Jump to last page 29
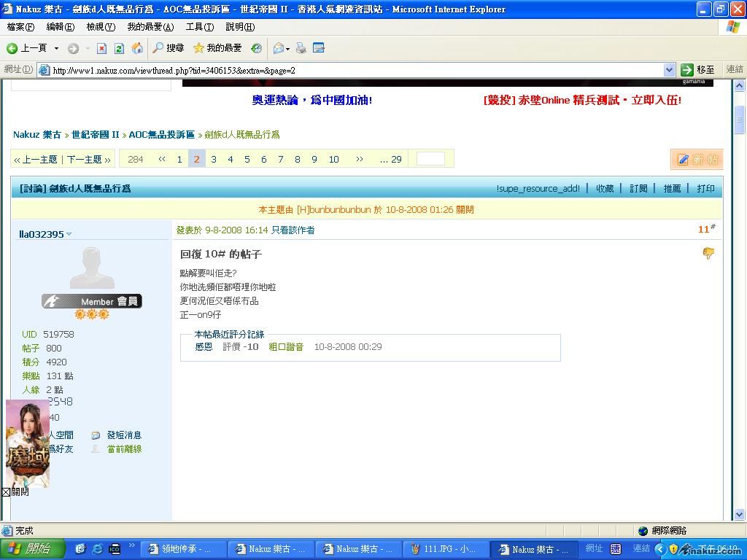This screenshot has height=560, width=747. 391,160
